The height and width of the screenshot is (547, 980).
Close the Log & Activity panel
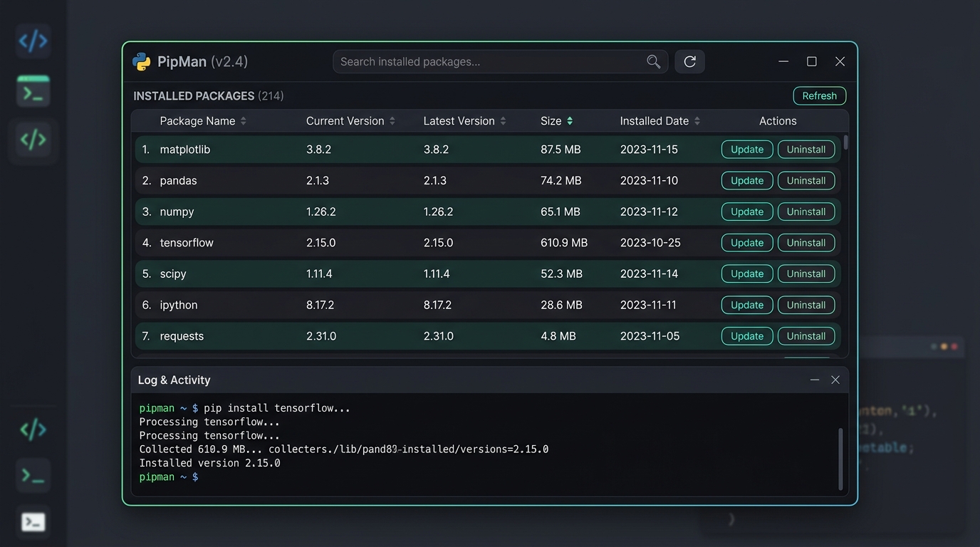click(835, 380)
